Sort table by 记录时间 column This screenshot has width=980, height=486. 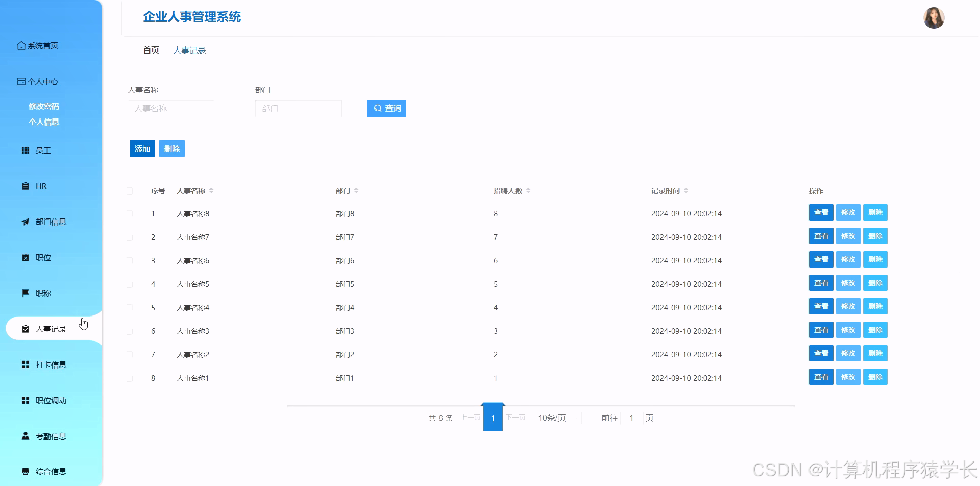tap(686, 190)
